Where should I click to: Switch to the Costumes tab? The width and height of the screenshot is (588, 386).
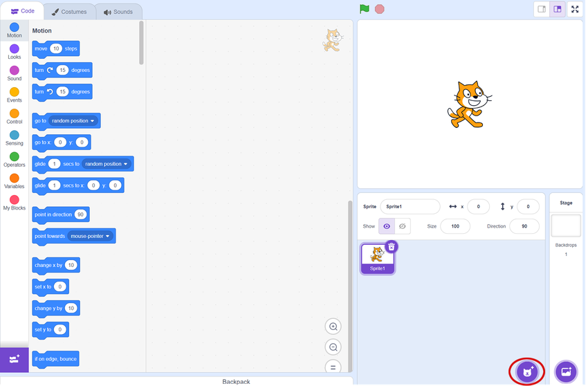tap(69, 12)
